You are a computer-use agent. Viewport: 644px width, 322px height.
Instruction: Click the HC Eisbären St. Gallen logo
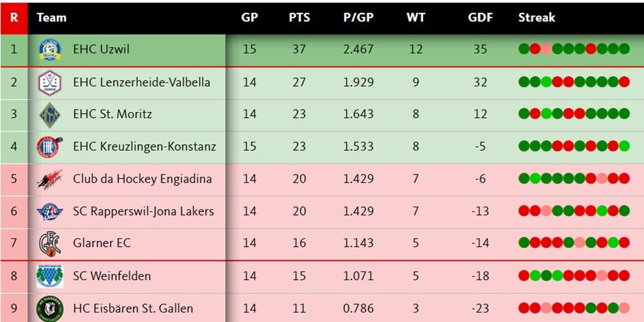[50, 308]
